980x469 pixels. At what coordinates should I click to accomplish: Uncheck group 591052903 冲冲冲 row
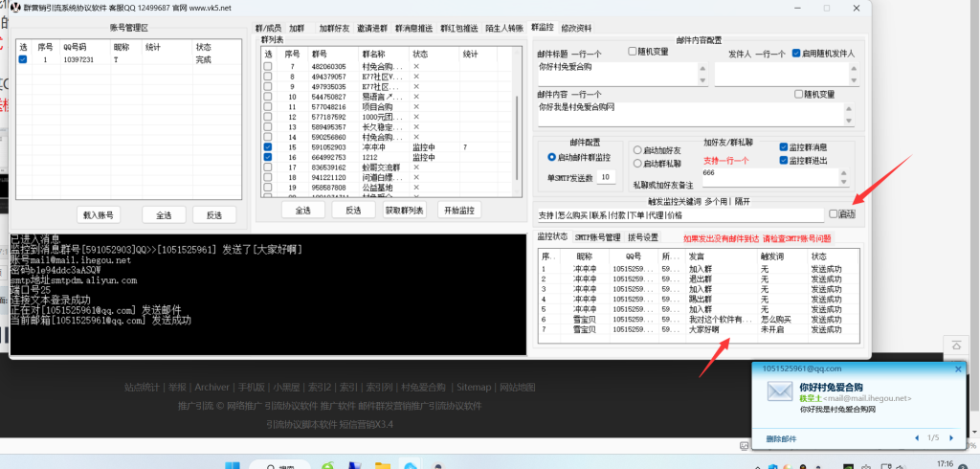[268, 147]
